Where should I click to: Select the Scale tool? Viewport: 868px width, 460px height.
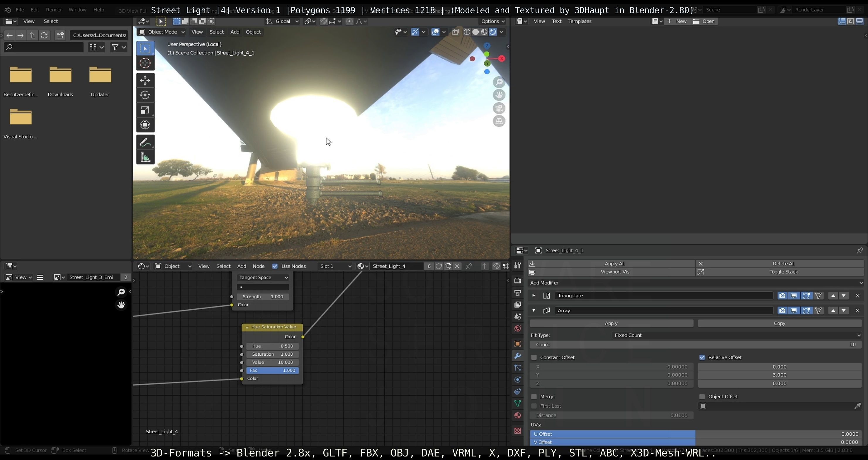click(145, 110)
